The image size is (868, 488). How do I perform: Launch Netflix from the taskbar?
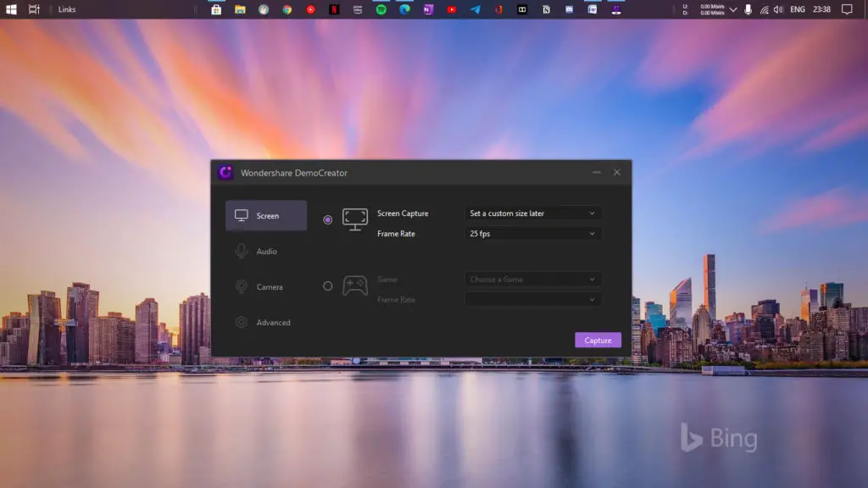click(x=334, y=9)
